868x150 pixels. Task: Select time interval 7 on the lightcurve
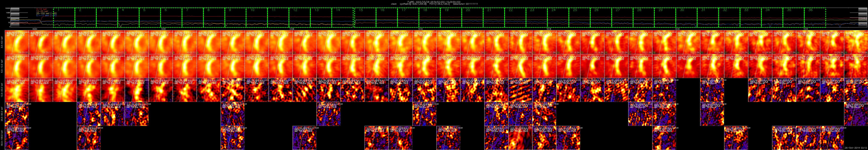[193, 18]
